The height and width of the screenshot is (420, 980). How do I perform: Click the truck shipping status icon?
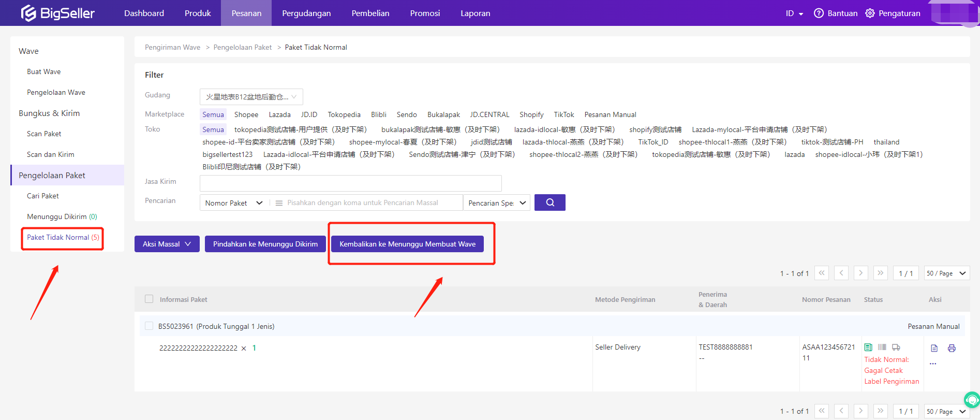[896, 347]
